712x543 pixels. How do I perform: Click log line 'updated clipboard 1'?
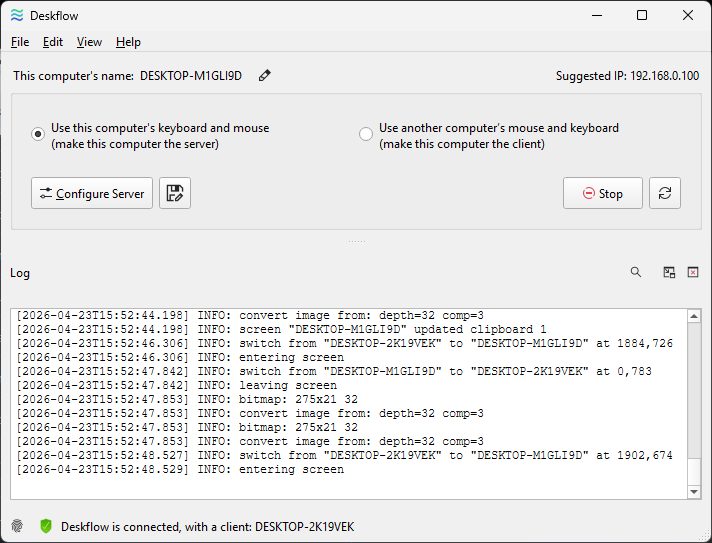pos(281,329)
